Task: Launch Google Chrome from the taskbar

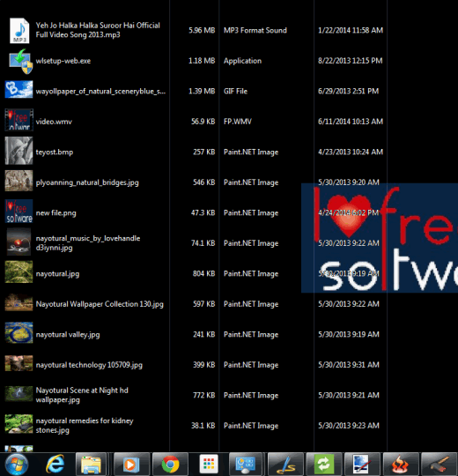Action: (170, 465)
